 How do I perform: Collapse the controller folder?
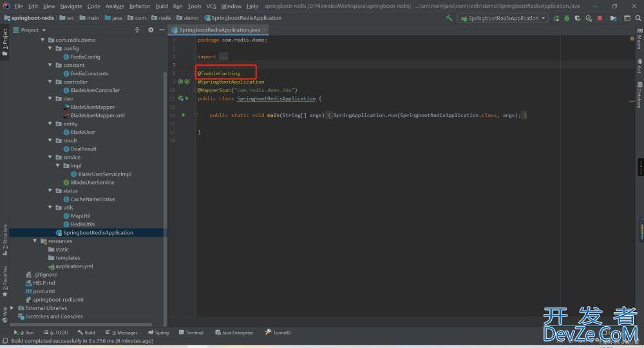pyautogui.click(x=50, y=82)
